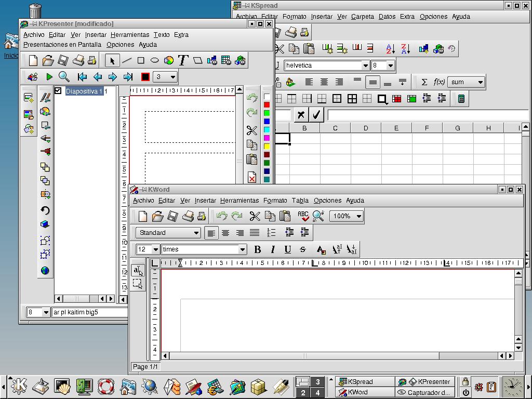Viewport: 532px width, 399px height.
Task: Expand the Standard paragraph style dropdown
Action: [x=196, y=233]
